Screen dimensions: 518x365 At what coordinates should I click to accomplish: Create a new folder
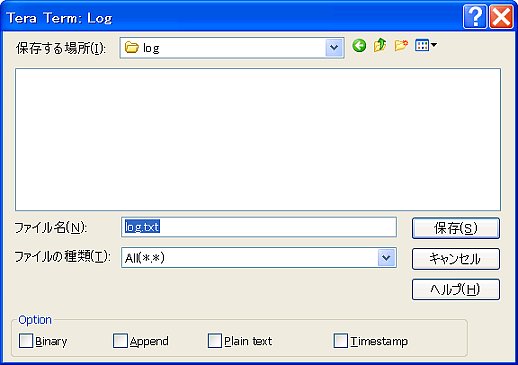tap(401, 46)
